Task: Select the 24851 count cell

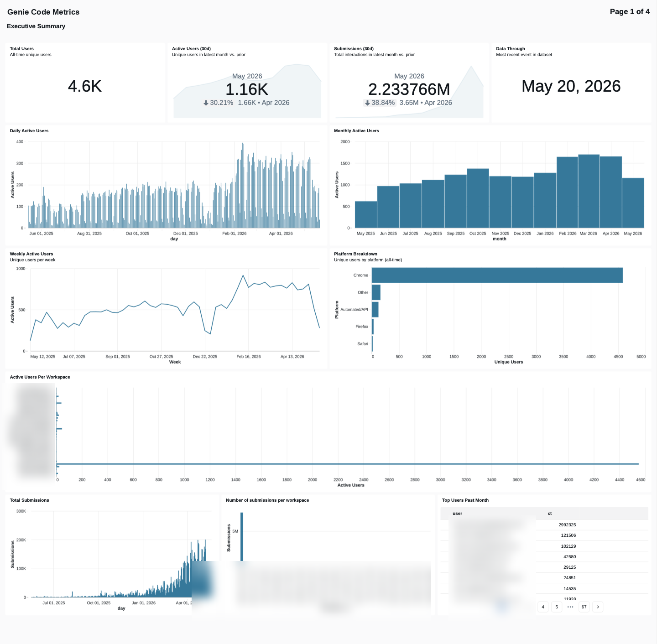Action: tap(570, 578)
